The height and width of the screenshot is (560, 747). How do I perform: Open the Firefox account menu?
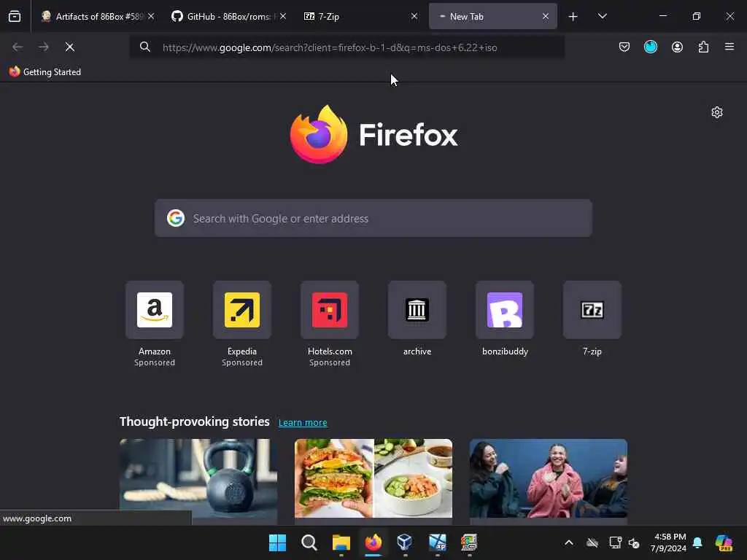click(x=677, y=47)
